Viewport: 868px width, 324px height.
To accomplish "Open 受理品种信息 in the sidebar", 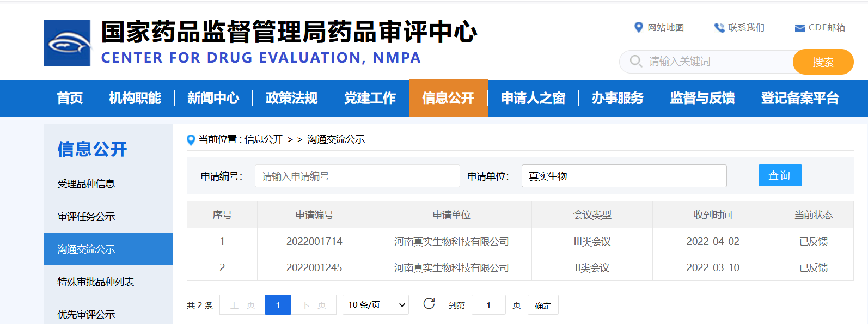I will 86,184.
